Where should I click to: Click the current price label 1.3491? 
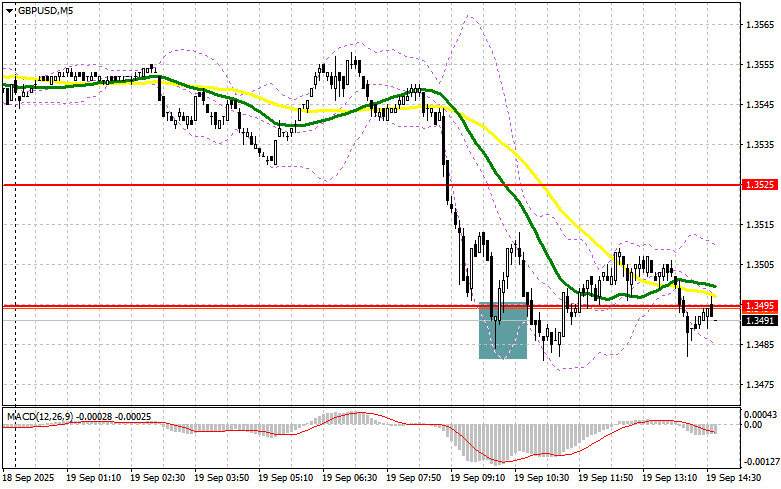pos(760,321)
